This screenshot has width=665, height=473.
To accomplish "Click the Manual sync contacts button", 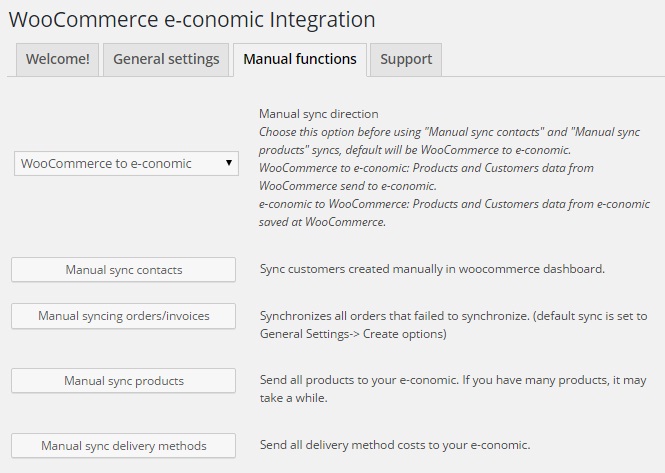I will tap(123, 269).
